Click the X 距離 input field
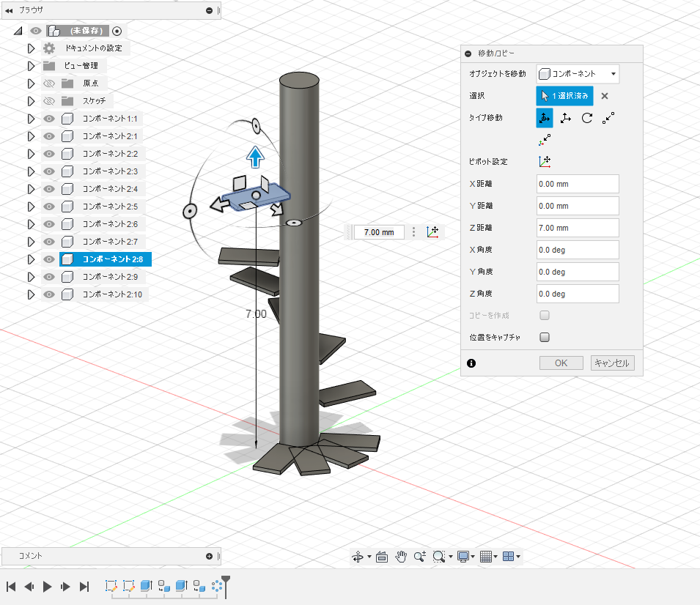This screenshot has height=605, width=700. click(x=578, y=184)
